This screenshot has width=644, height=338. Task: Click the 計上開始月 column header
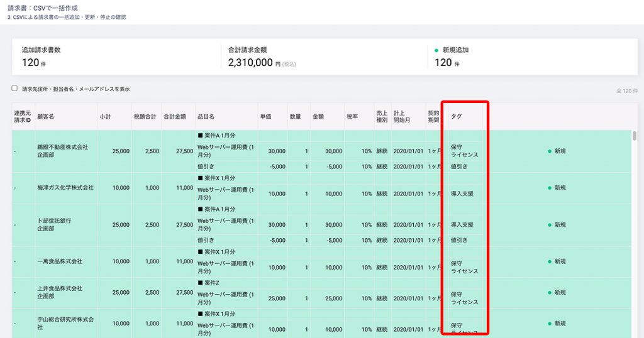point(402,116)
